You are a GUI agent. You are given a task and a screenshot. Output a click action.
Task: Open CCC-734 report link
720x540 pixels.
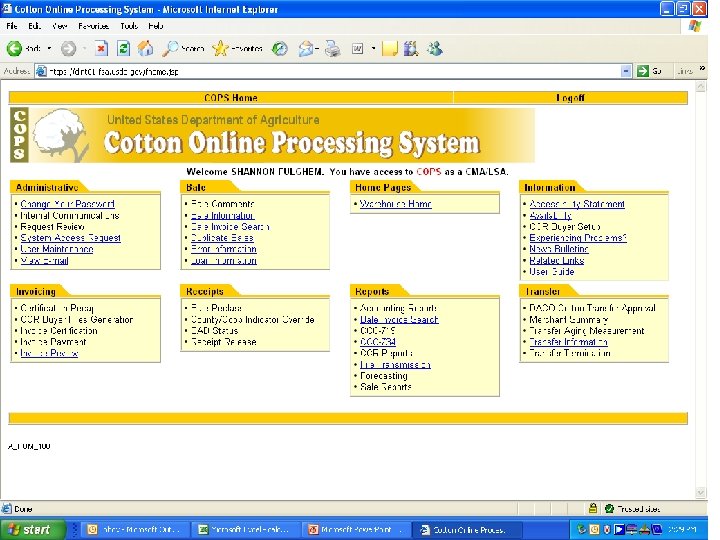378,342
